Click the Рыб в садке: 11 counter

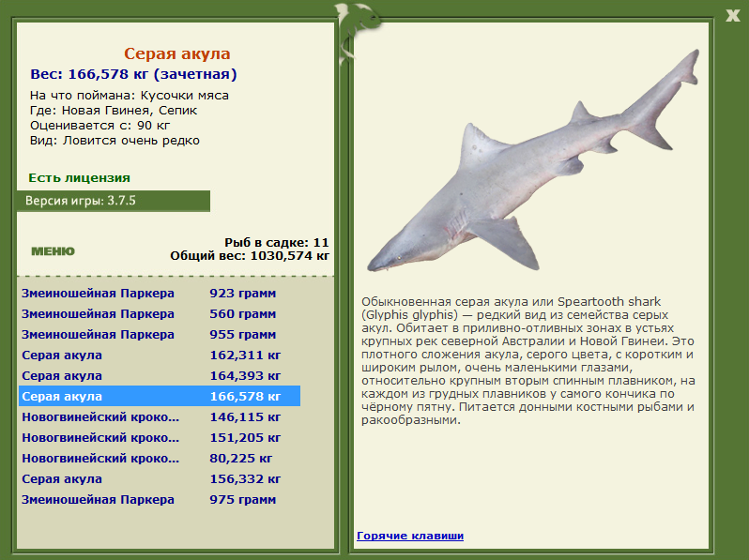pyautogui.click(x=277, y=243)
